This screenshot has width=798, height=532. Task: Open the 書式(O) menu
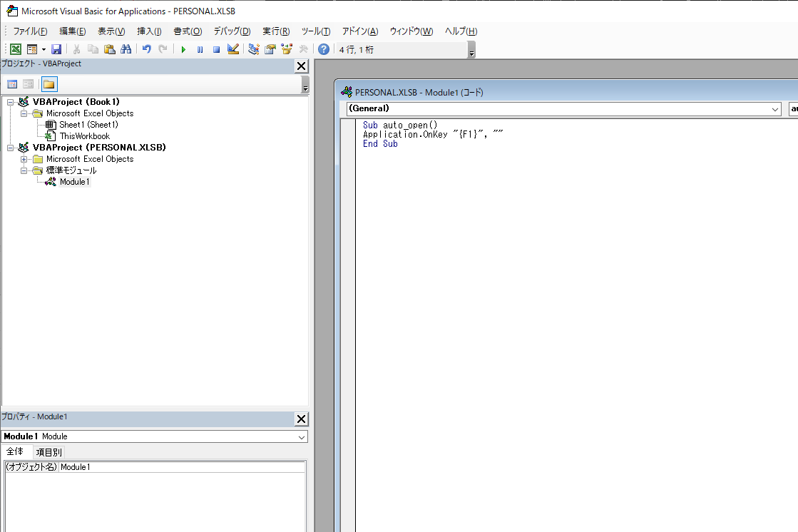click(188, 31)
